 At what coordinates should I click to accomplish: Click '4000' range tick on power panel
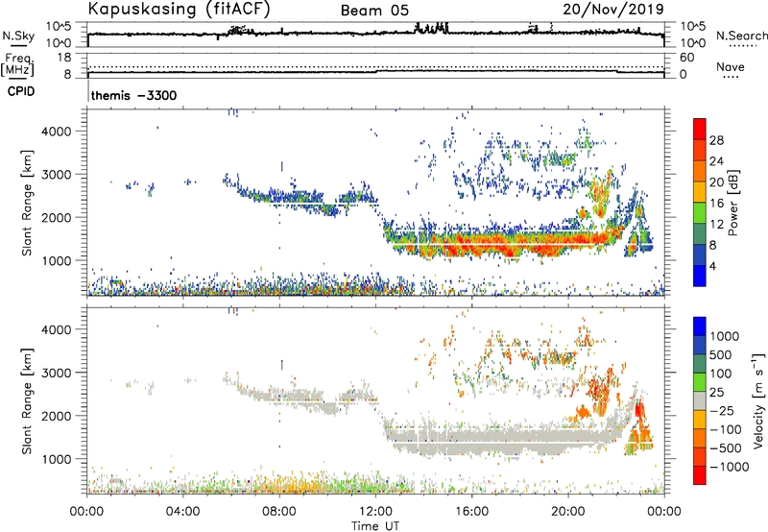click(x=56, y=132)
